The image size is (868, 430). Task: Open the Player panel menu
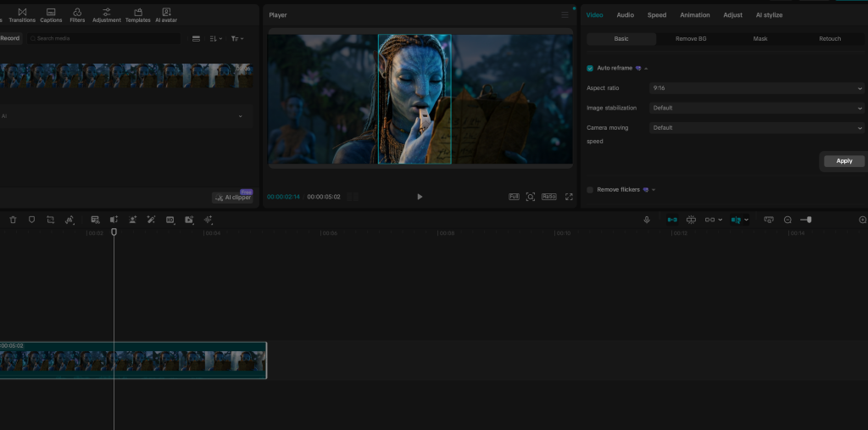pyautogui.click(x=565, y=15)
